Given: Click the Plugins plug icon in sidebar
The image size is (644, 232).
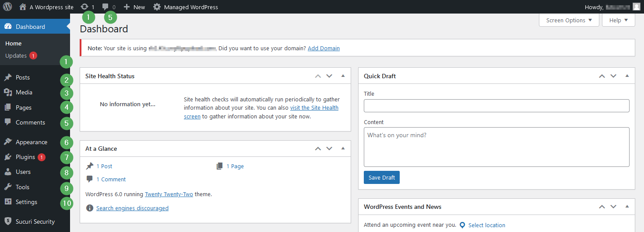Looking at the screenshot, I should 8,157.
